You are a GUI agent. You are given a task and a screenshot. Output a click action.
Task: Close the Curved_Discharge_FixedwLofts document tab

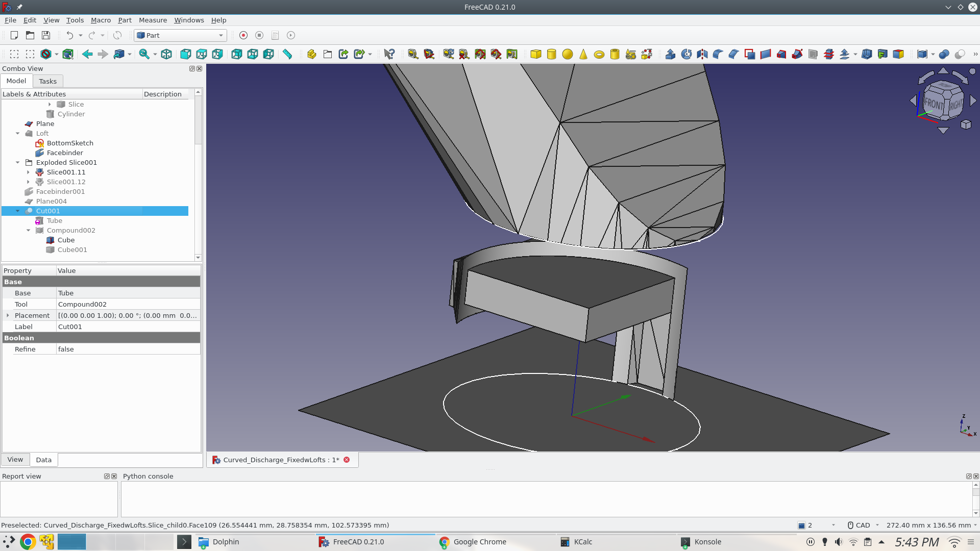pos(347,460)
